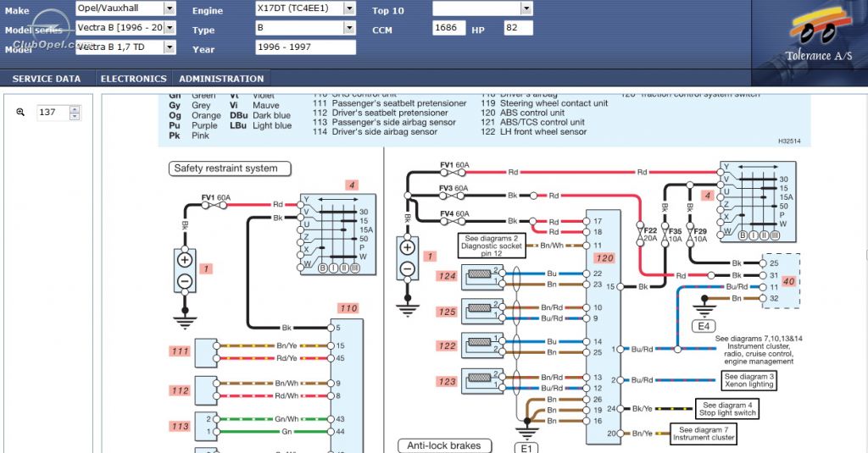Click component number 111 in the diagram
Image resolution: width=868 pixels, height=453 pixels.
(181, 351)
